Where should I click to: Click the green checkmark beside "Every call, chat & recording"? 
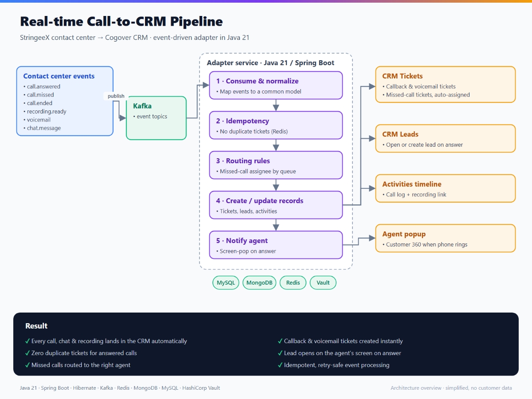pos(28,341)
